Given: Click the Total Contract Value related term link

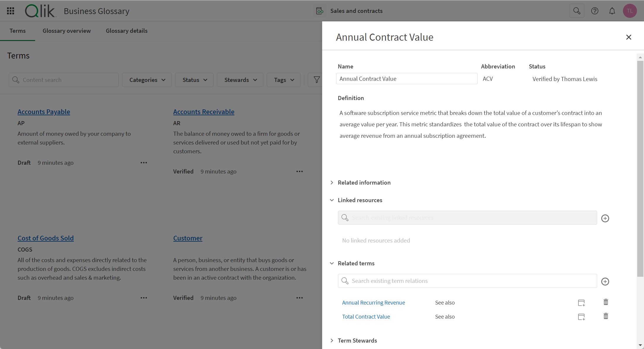Looking at the screenshot, I should pyautogui.click(x=366, y=316).
